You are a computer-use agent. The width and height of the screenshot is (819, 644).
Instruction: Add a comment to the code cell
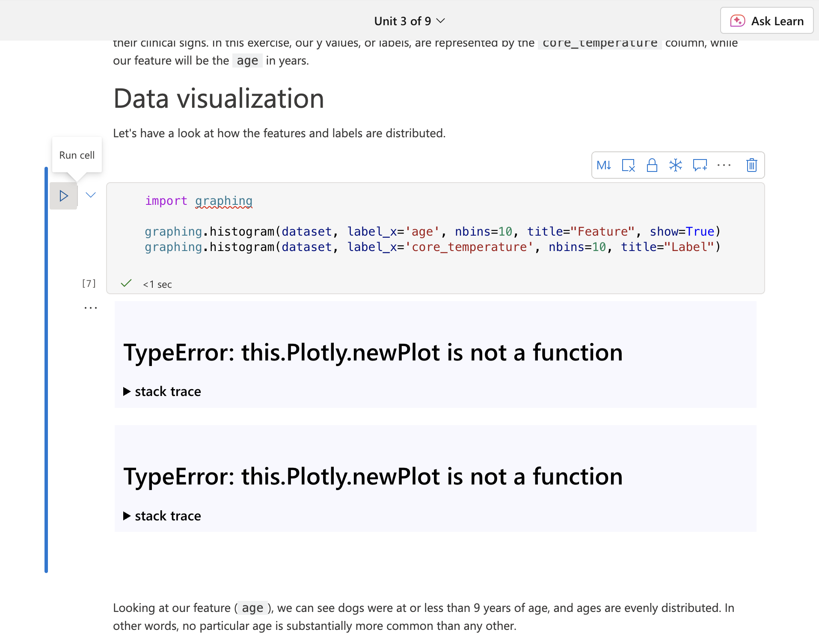point(700,165)
